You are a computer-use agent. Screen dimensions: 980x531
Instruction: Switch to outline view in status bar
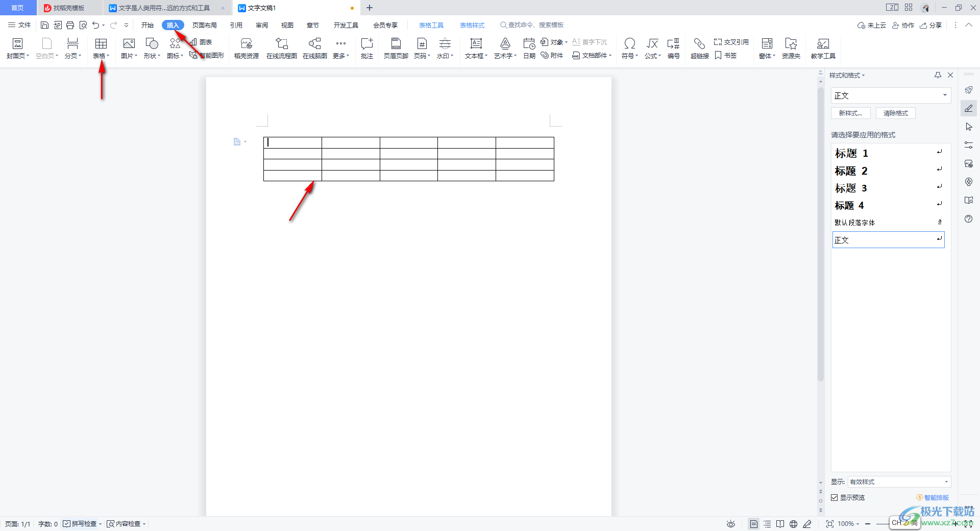point(767,524)
